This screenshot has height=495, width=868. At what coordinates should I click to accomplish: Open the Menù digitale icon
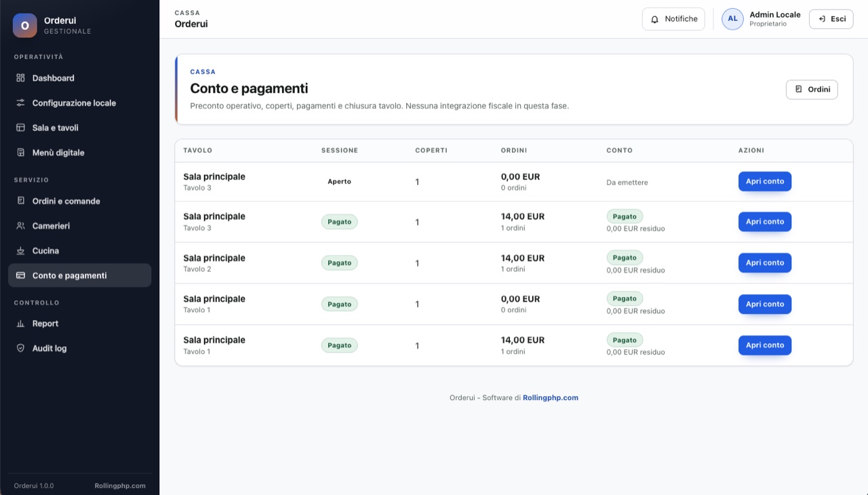(x=20, y=153)
